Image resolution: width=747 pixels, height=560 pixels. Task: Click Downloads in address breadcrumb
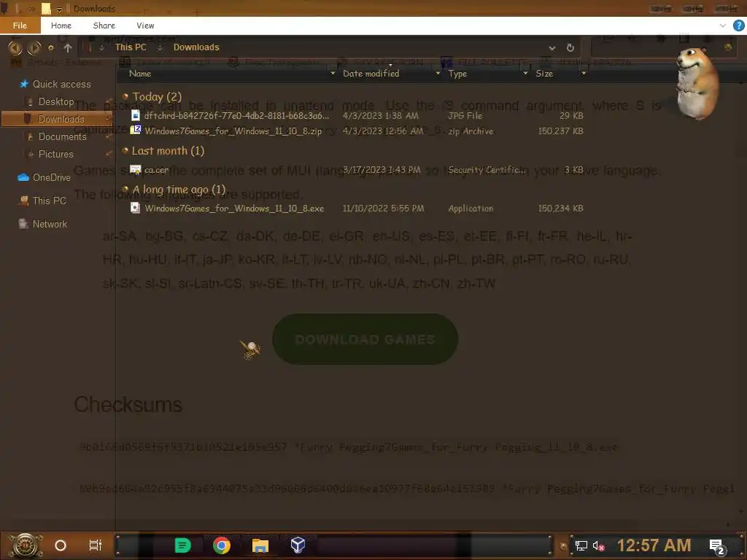click(196, 47)
